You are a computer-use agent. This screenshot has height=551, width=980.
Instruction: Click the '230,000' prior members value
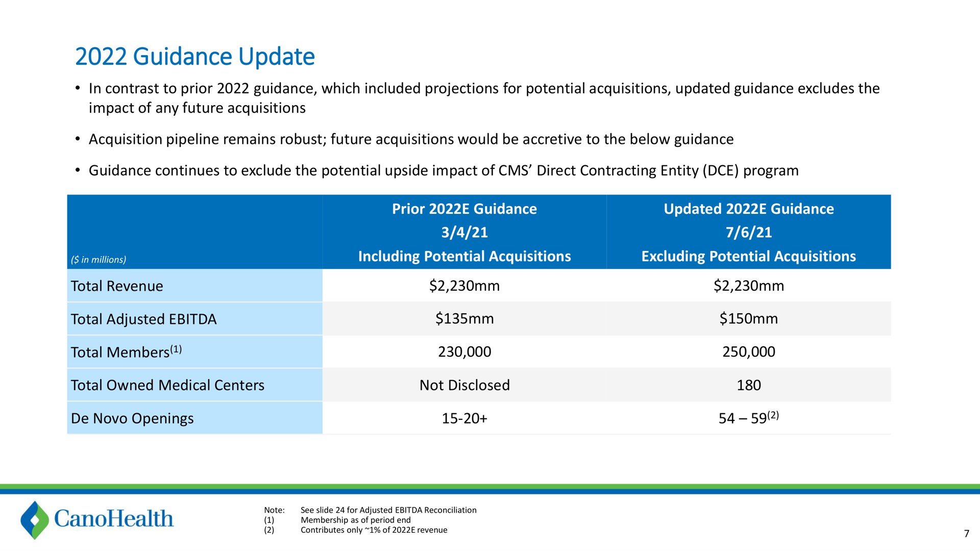pos(464,352)
